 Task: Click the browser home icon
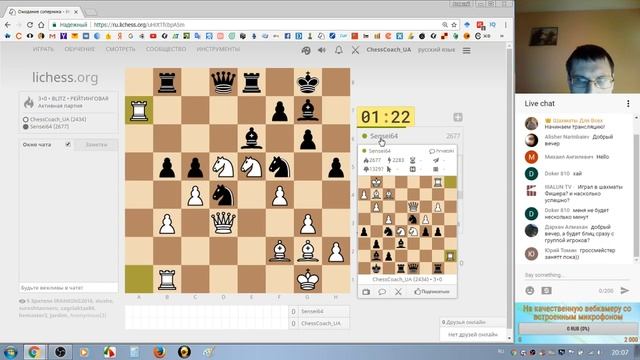[x=41, y=25]
